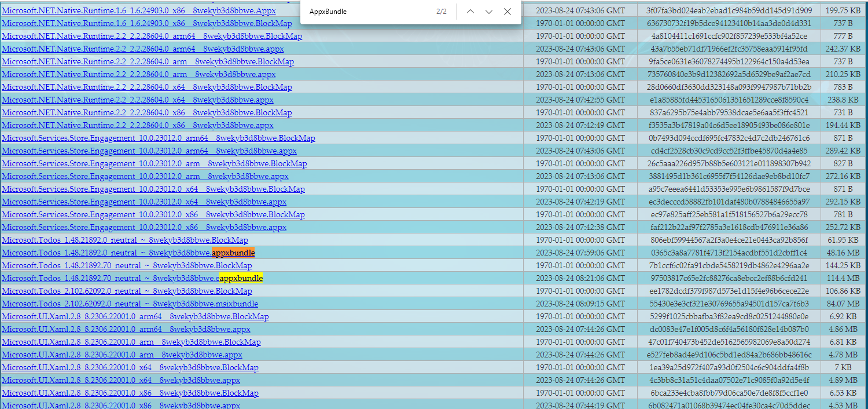Image resolution: width=868 pixels, height=409 pixels.
Task: Go to previous find result arrow
Action: (x=470, y=12)
